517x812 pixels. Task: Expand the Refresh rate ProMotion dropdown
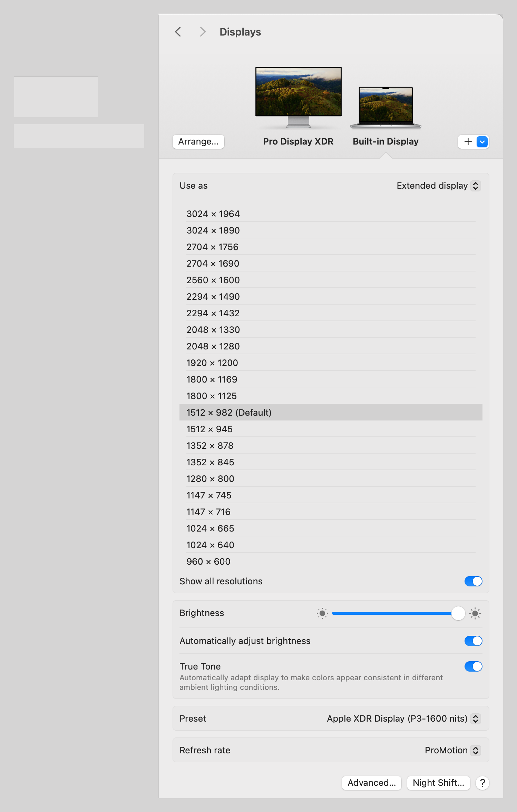tap(452, 750)
